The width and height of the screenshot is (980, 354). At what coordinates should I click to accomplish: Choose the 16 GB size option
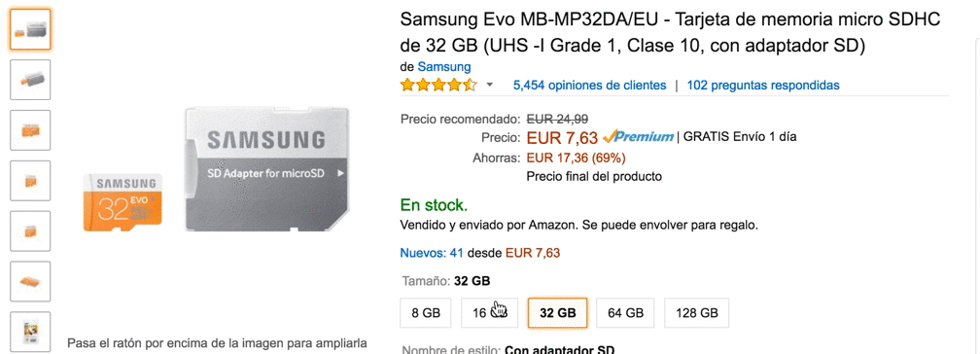tap(489, 313)
